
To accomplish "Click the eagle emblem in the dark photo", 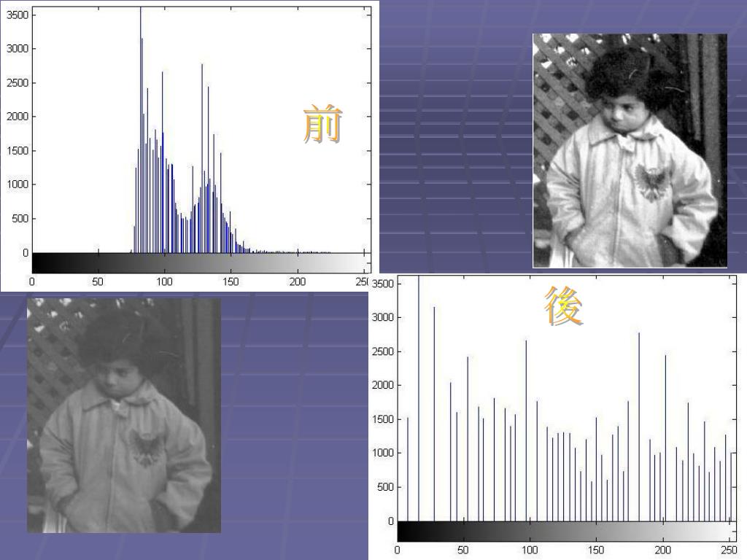I will (145, 446).
